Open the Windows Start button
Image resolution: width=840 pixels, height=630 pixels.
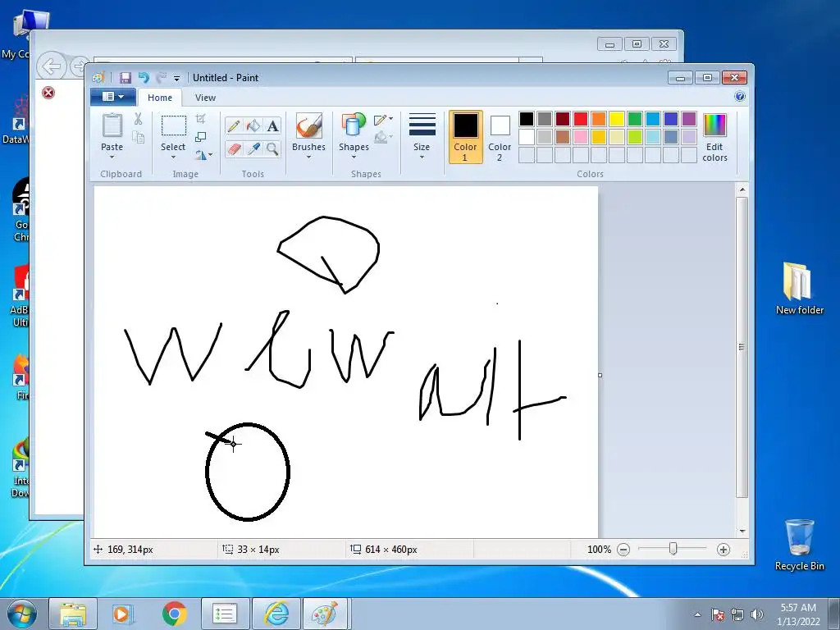(x=21, y=614)
